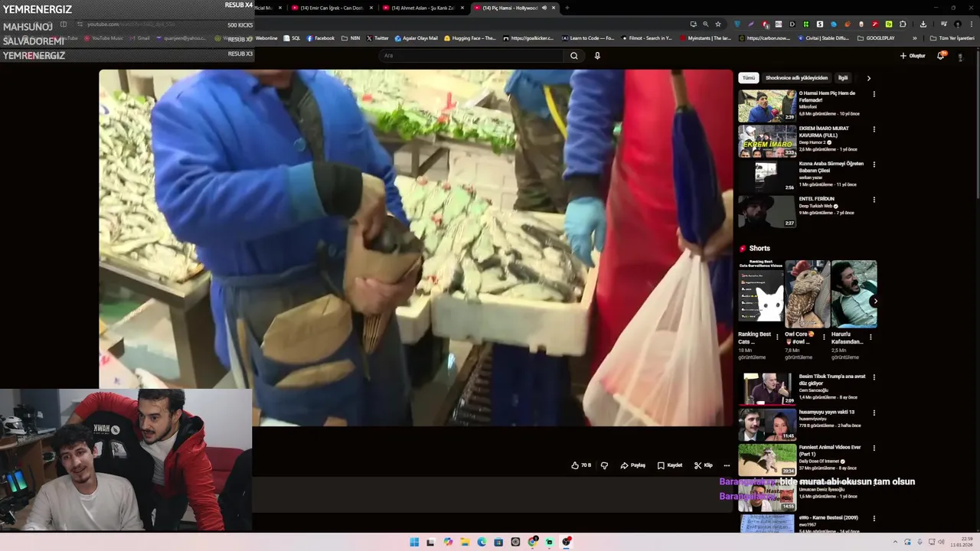Open a new browser tab
The image size is (980, 551).
tap(567, 8)
